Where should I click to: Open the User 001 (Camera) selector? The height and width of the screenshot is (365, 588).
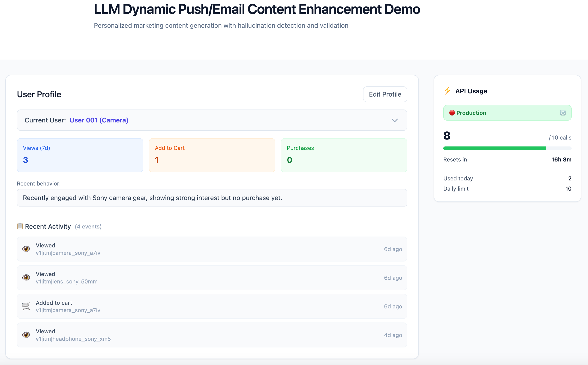click(x=99, y=120)
